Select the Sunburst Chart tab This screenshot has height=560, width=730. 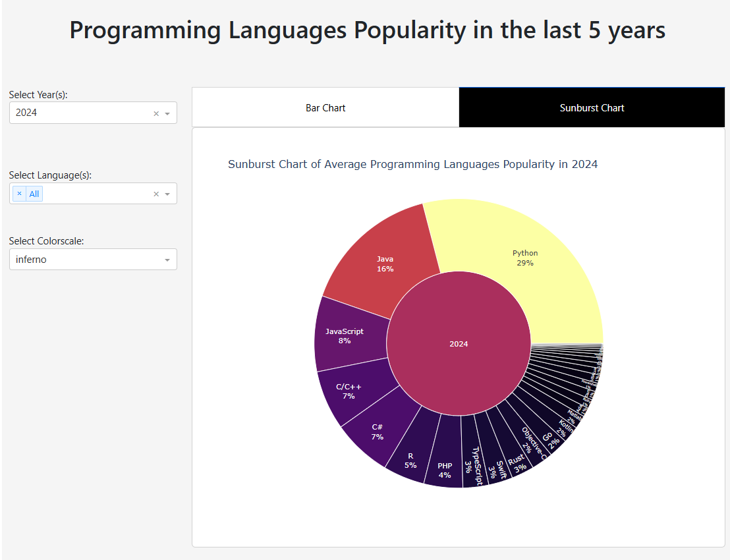592,107
